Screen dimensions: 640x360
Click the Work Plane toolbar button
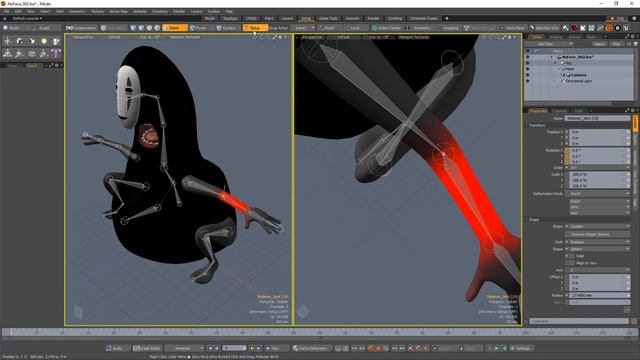(512, 28)
